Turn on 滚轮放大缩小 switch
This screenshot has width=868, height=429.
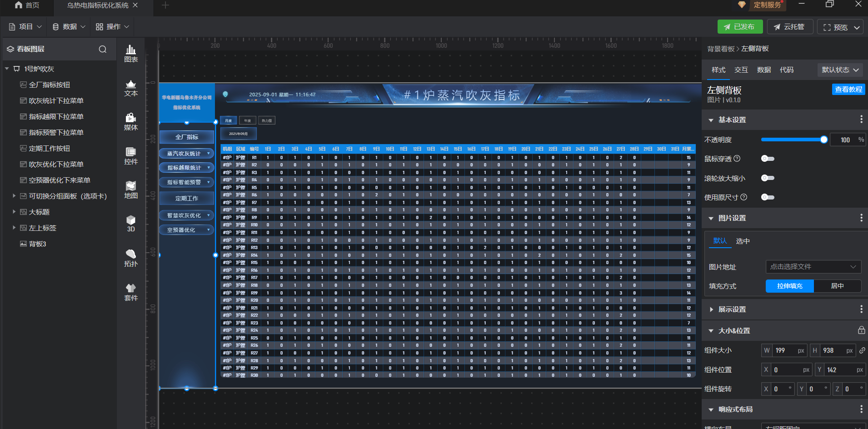(768, 178)
